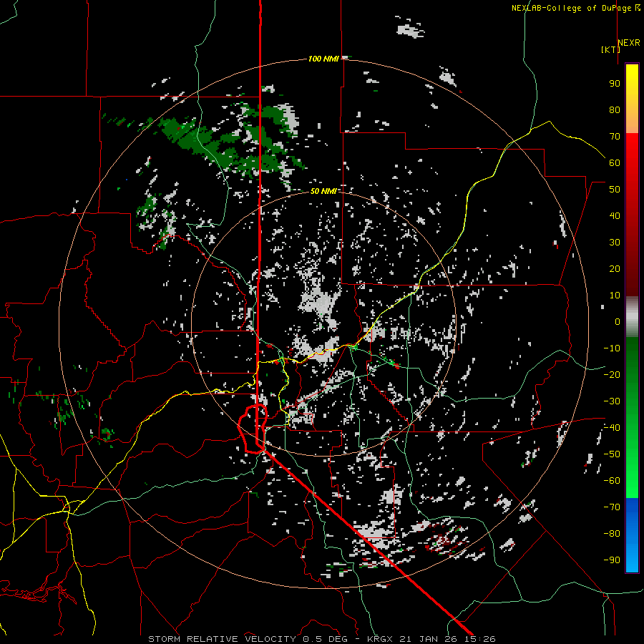This screenshot has width=644, height=644.
Task: Pick the green segment of the color bar
Action: coord(632,417)
